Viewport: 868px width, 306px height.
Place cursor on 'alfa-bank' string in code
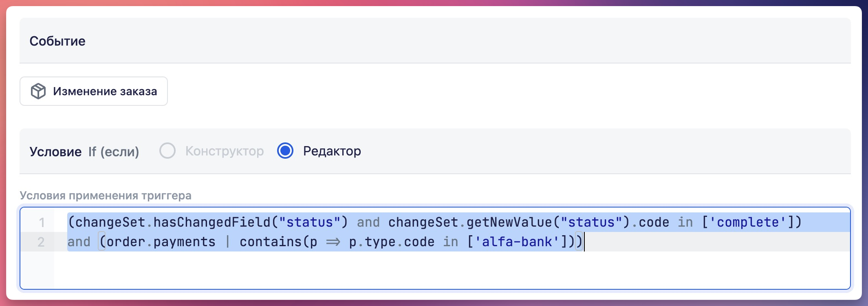point(516,242)
